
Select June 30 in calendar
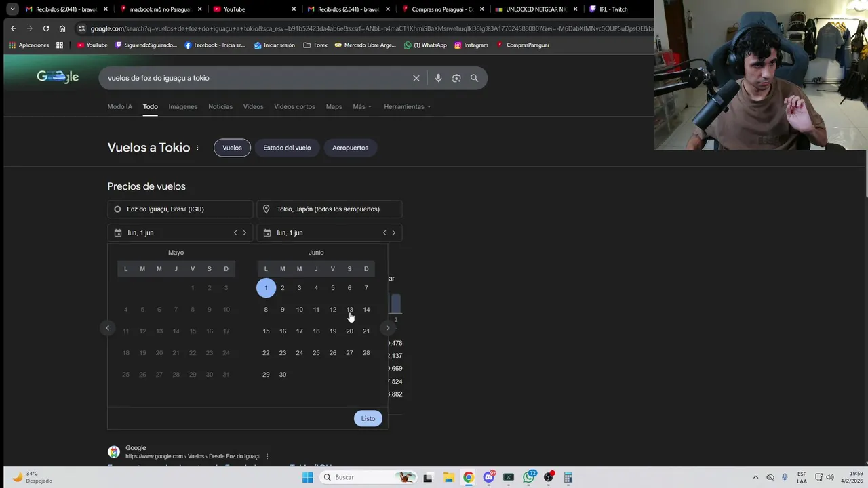coord(283,375)
